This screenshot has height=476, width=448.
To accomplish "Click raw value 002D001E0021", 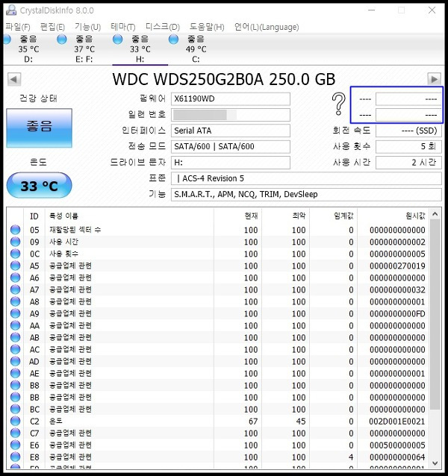I will coord(397,422).
